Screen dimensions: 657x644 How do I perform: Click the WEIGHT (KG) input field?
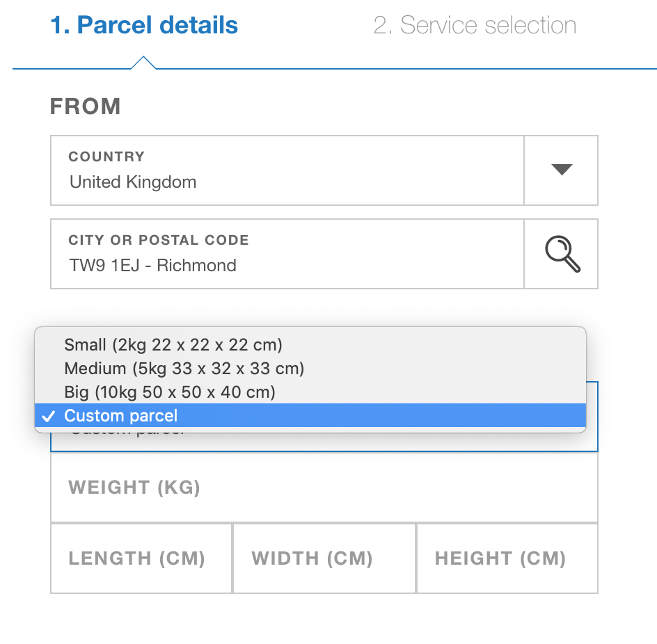[x=324, y=488]
